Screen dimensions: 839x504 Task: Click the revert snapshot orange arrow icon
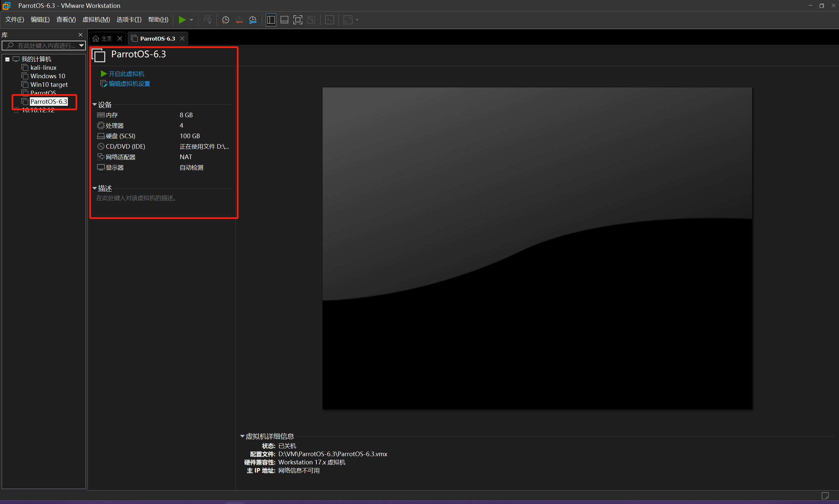[x=239, y=20]
